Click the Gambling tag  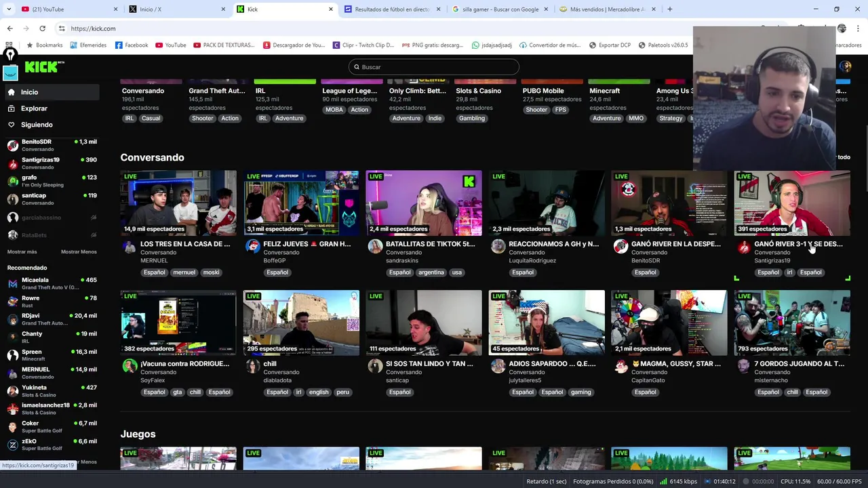pos(472,119)
